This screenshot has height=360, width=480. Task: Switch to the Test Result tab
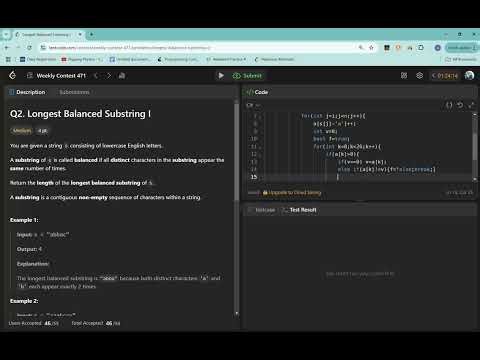[x=299, y=210]
